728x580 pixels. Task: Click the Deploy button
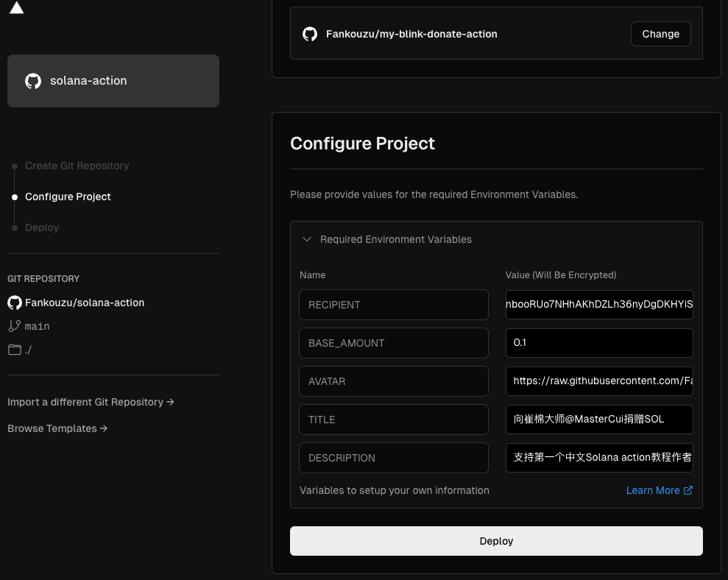tap(496, 541)
